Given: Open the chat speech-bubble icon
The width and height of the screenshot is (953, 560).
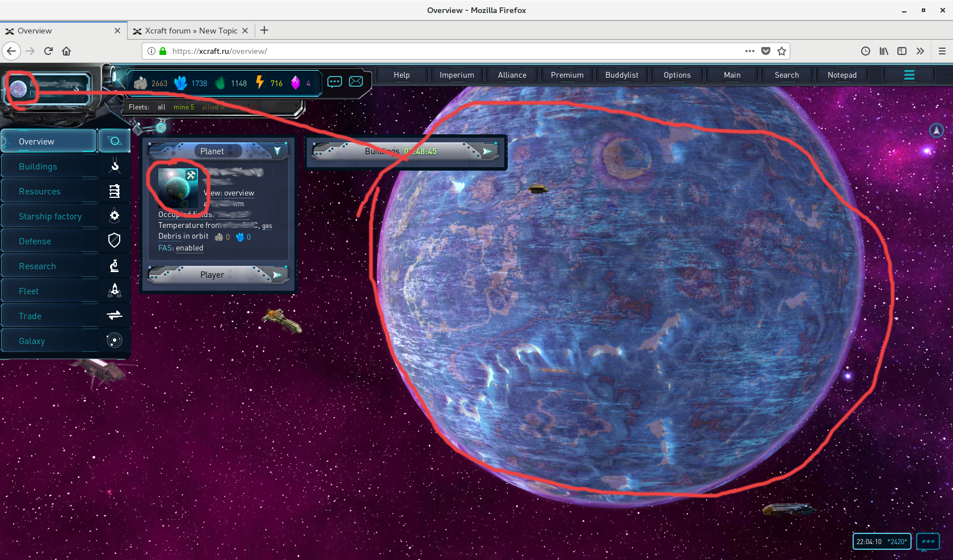Looking at the screenshot, I should tap(335, 82).
